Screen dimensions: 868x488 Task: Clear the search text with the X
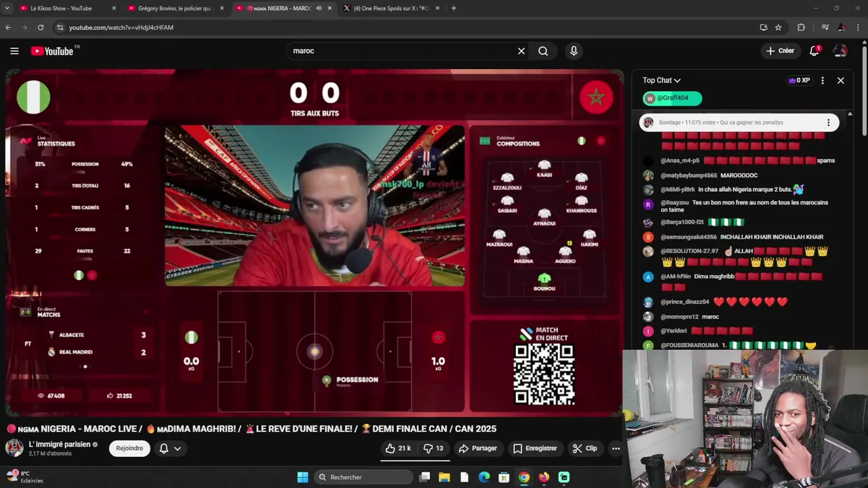[x=521, y=51]
